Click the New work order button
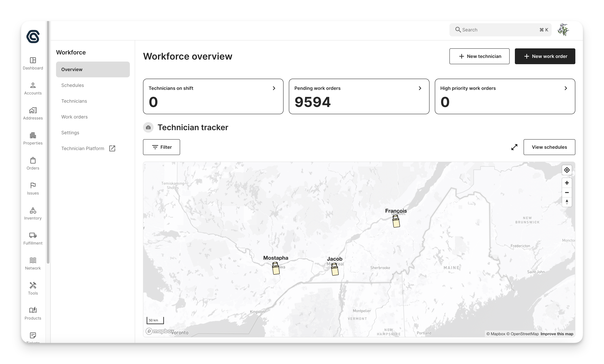The image size is (604, 364). pos(545,56)
